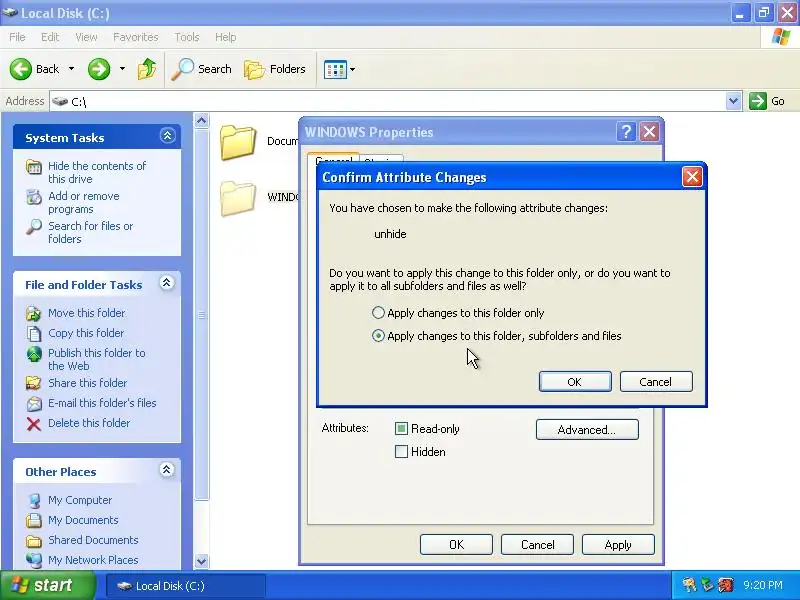Image resolution: width=800 pixels, height=600 pixels.
Task: Select Apply changes to this folder, subfolders and files
Action: pos(378,335)
